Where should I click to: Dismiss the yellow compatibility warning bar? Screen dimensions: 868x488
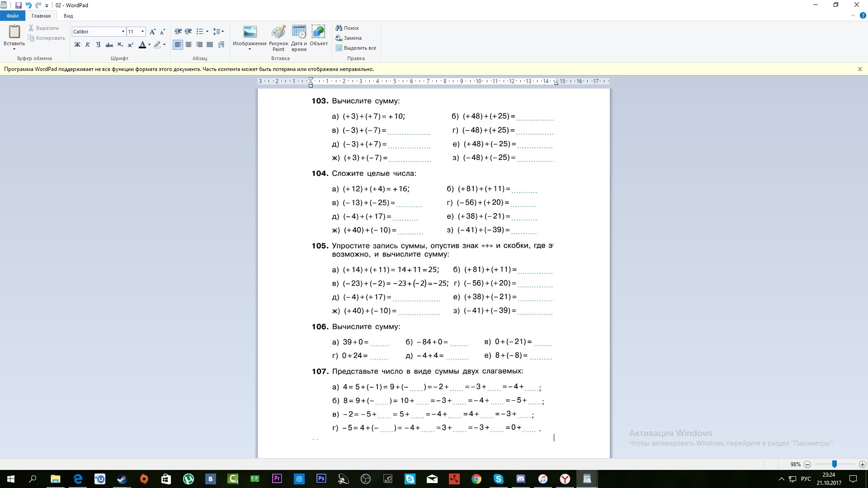[860, 69]
